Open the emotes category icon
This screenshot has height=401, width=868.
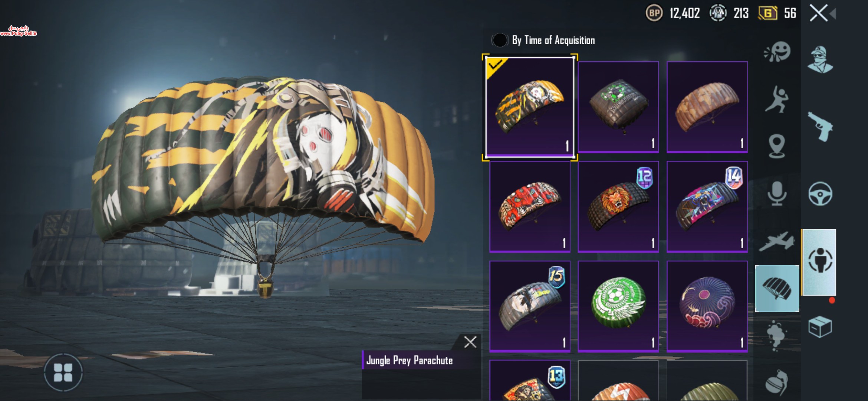(x=777, y=52)
